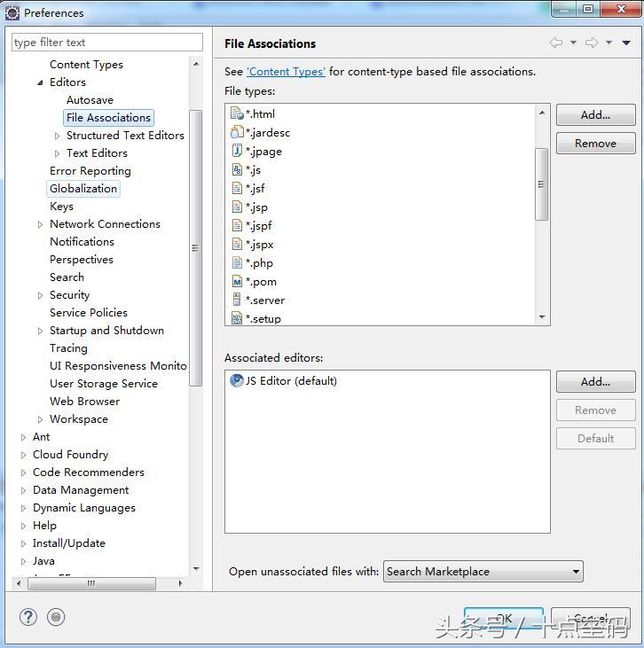This screenshot has height=648, width=644.
Task: Expand Startup and Shutdown node
Action: (x=40, y=331)
